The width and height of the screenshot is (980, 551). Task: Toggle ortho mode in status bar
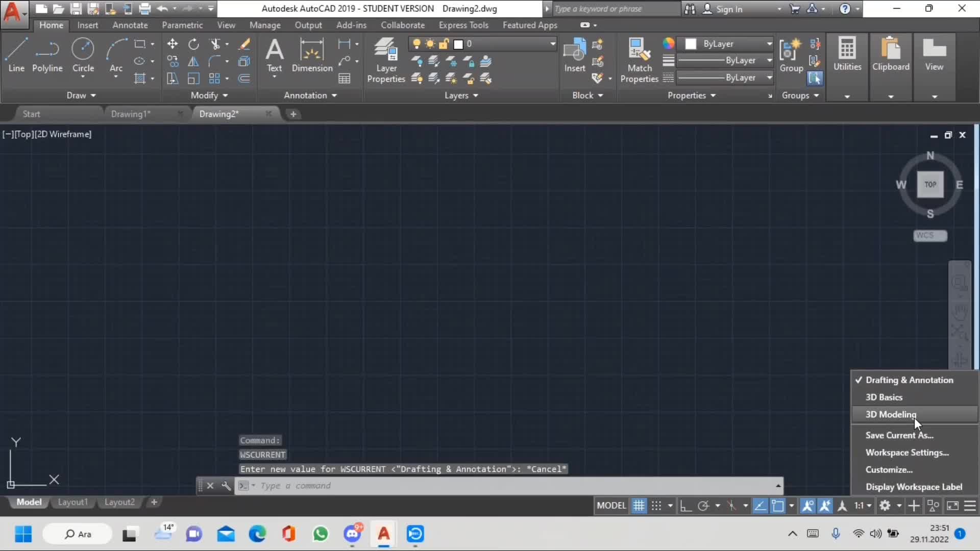click(686, 506)
